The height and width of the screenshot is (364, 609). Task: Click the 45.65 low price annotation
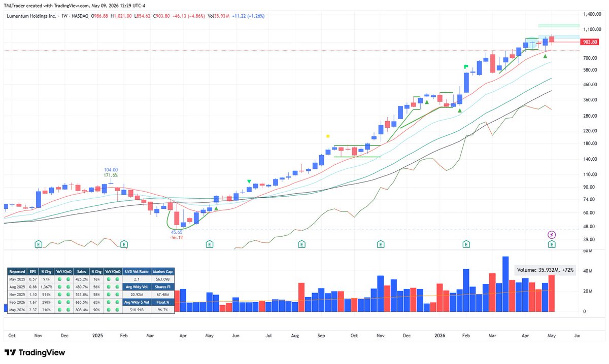click(x=177, y=232)
